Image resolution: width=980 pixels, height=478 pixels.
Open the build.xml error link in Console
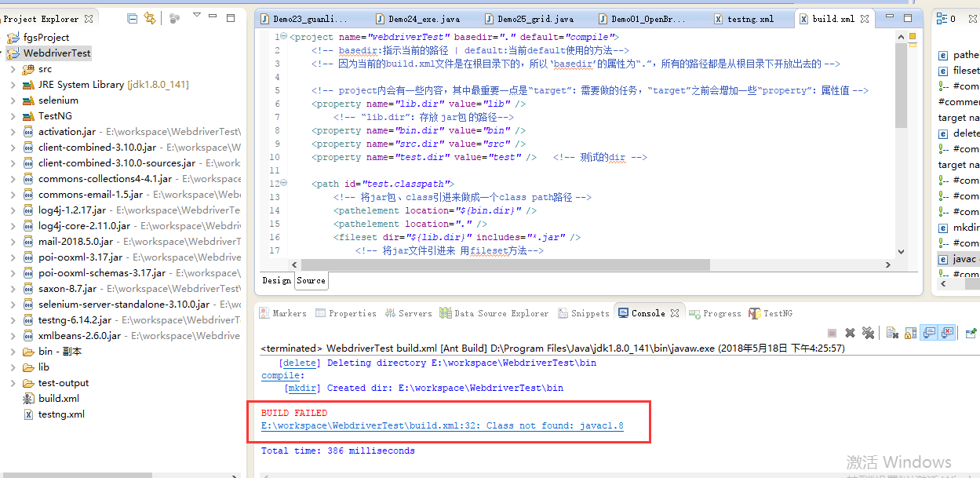441,425
